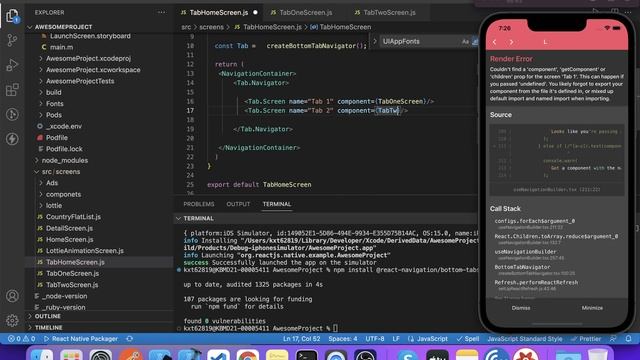640x360 pixels.
Task: Click Prettier formatter status item
Action: tap(586, 339)
